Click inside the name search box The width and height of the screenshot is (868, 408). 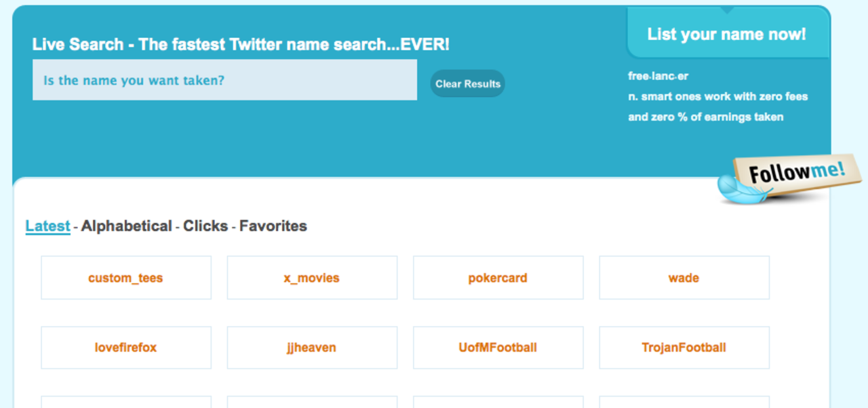[x=224, y=80]
